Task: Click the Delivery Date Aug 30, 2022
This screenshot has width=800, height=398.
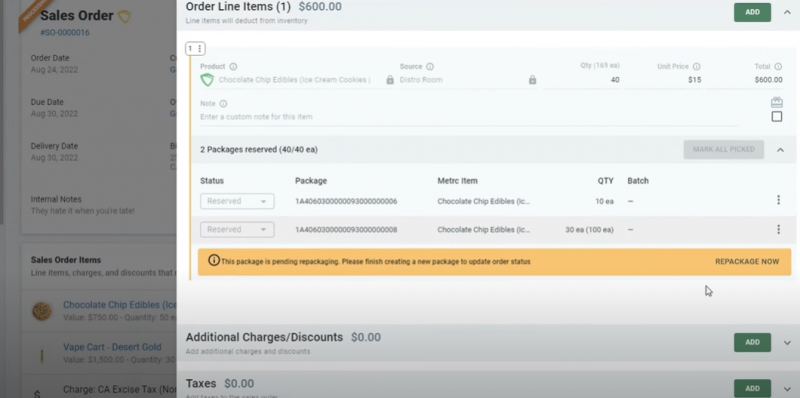Action: coord(54,158)
